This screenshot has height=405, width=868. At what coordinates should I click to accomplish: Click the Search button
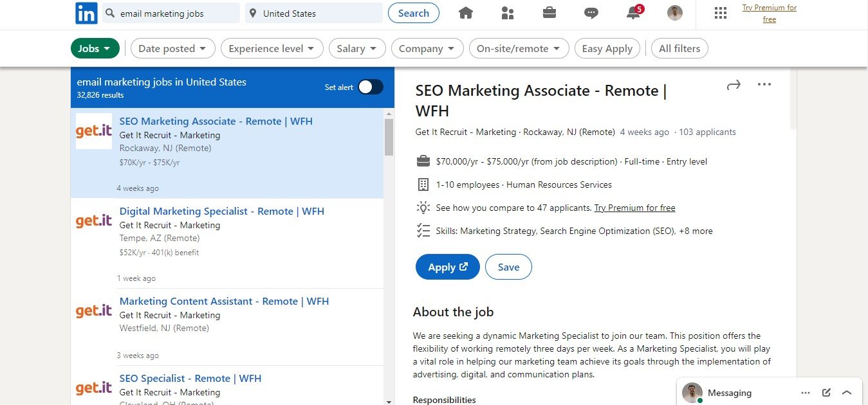click(414, 13)
